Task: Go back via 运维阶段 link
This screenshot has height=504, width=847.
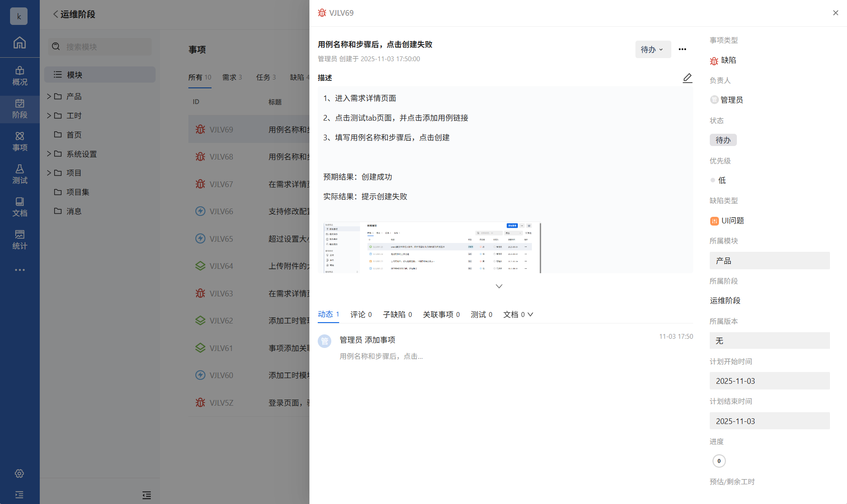Action: pyautogui.click(x=74, y=14)
